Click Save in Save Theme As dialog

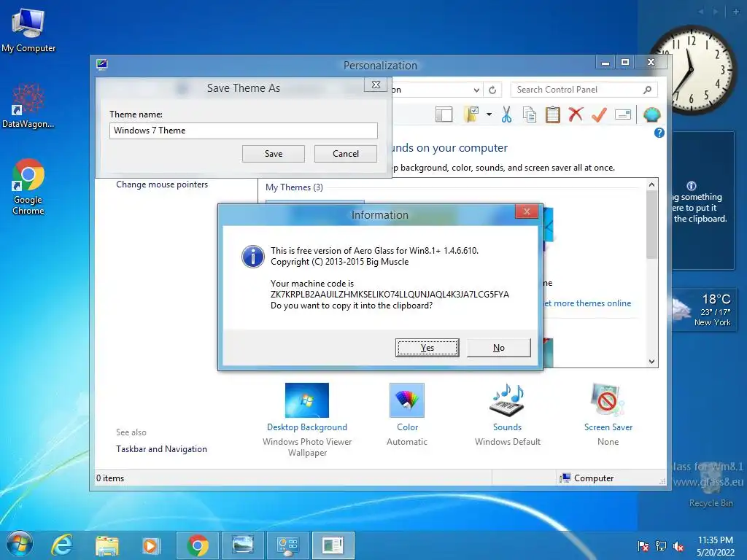(274, 154)
